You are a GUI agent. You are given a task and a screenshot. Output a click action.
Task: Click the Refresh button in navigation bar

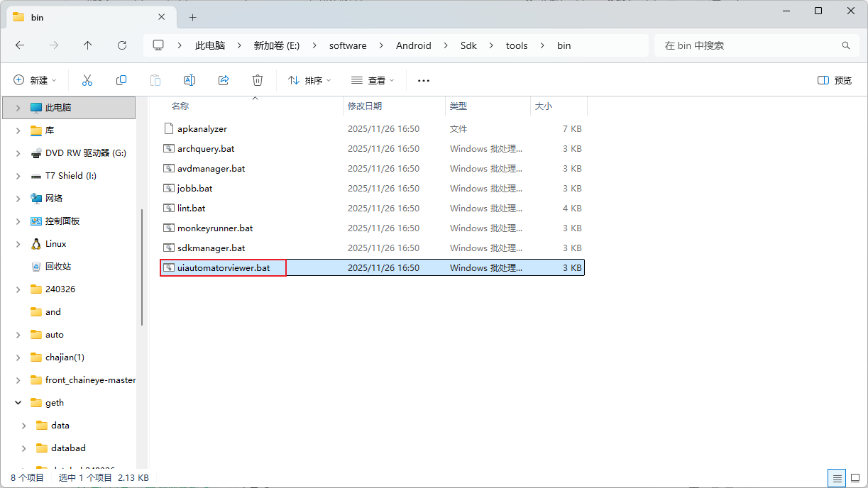tap(122, 45)
